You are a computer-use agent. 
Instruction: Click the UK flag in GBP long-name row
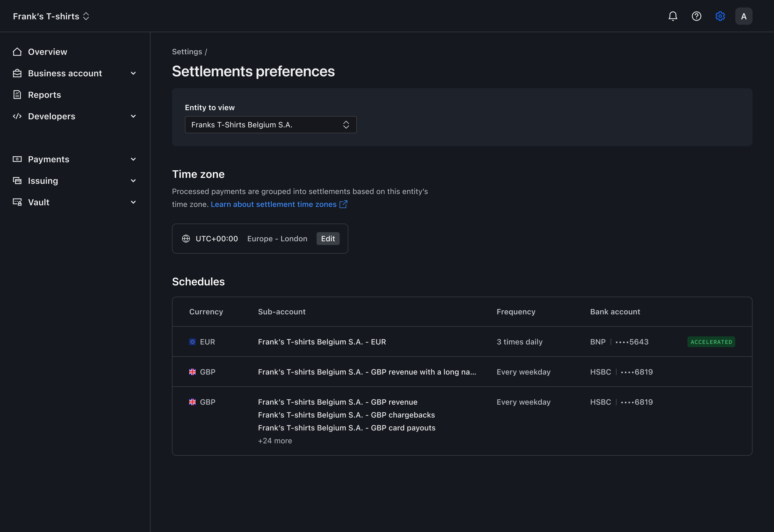192,372
